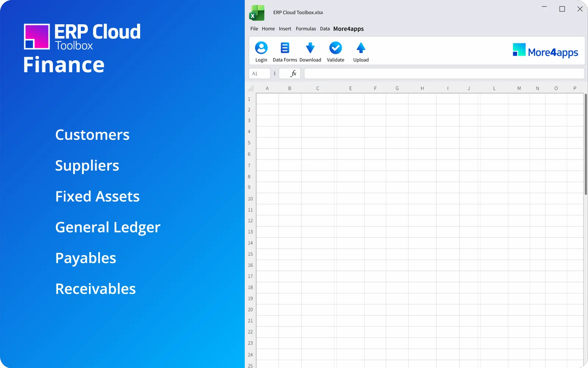Click the More4apps logo in ribbon
588x368 pixels.
pos(545,51)
